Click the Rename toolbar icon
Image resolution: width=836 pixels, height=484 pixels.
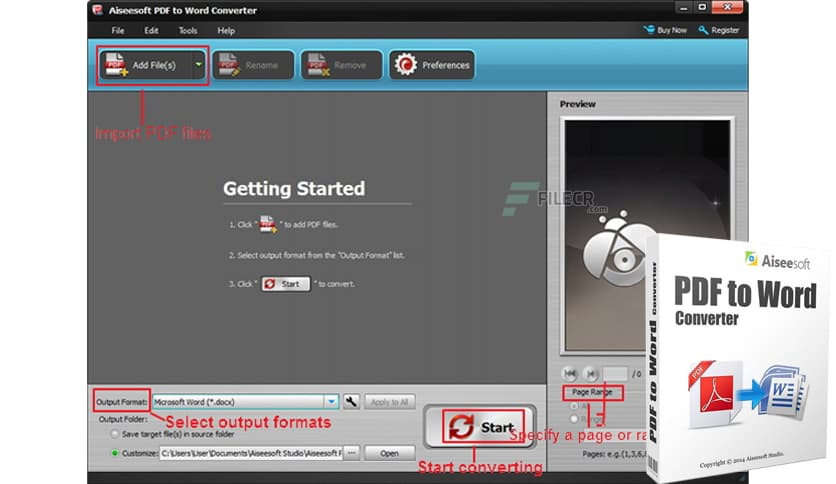coord(229,66)
